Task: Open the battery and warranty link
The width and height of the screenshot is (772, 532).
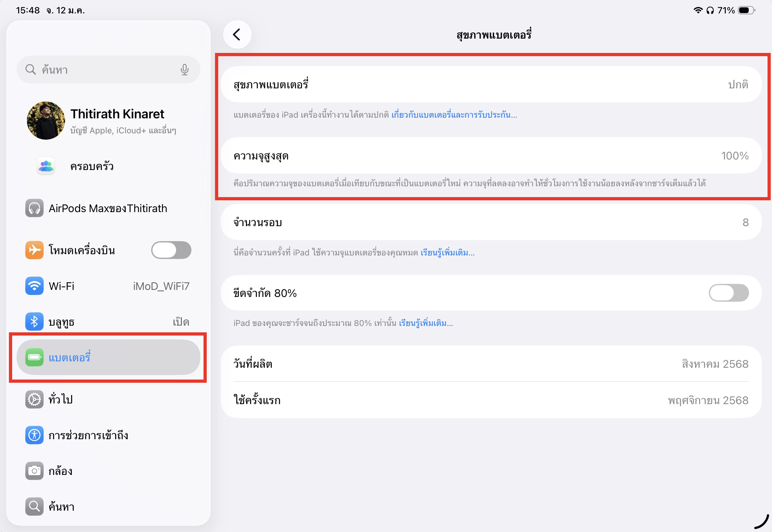Action: click(x=454, y=115)
